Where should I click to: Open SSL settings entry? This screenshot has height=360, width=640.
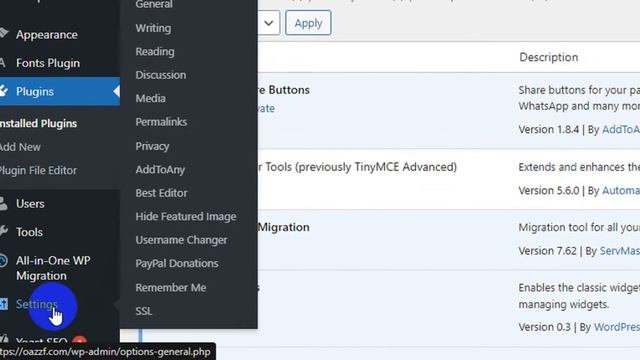point(144,311)
